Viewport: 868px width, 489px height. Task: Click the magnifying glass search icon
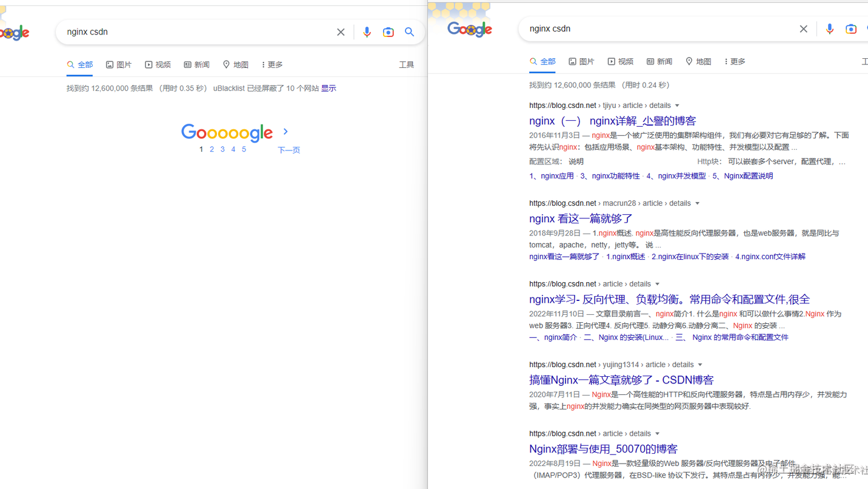point(409,32)
